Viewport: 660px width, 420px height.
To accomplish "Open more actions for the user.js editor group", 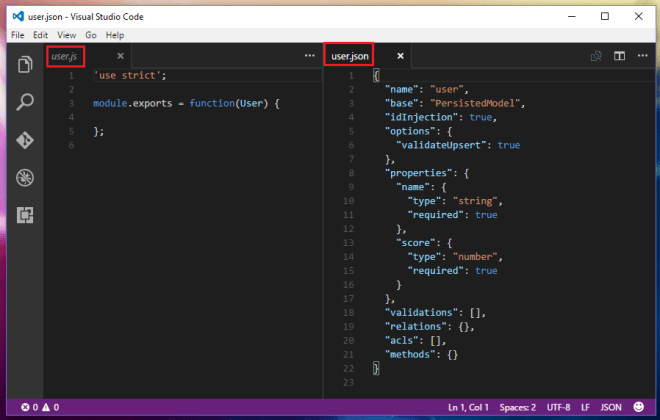I will coord(309,56).
